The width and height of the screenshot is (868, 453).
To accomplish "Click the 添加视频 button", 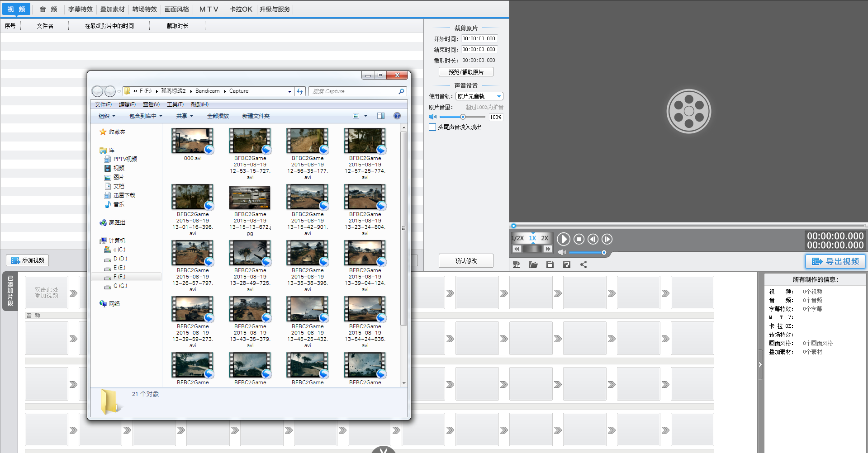I will click(x=28, y=260).
